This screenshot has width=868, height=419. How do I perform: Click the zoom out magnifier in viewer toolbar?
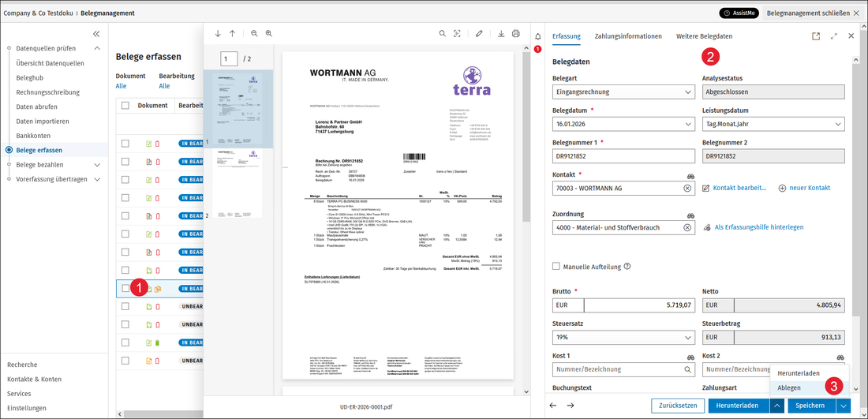pos(254,33)
